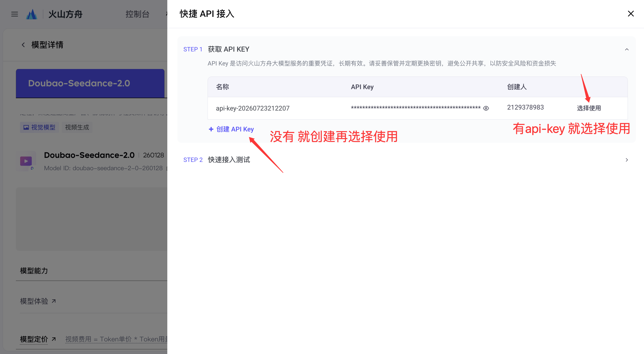This screenshot has height=354, width=644.
Task: Click the 获取 API KEY step title
Action: 229,49
